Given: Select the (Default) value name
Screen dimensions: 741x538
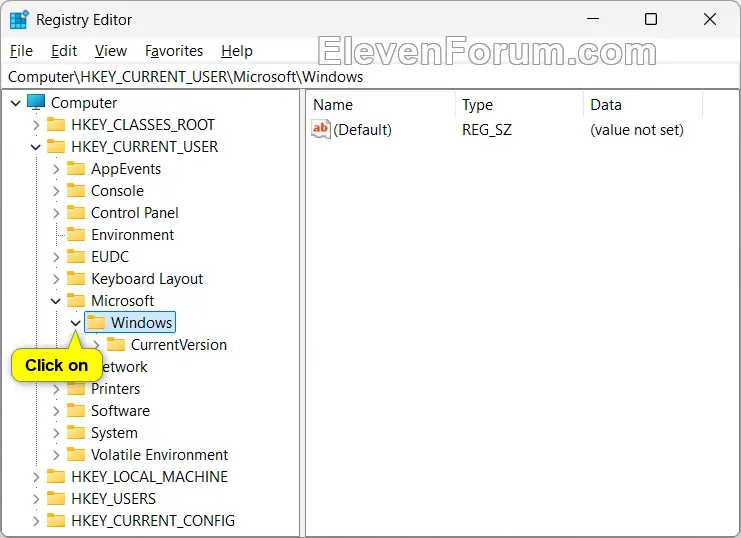Looking at the screenshot, I should 362,130.
